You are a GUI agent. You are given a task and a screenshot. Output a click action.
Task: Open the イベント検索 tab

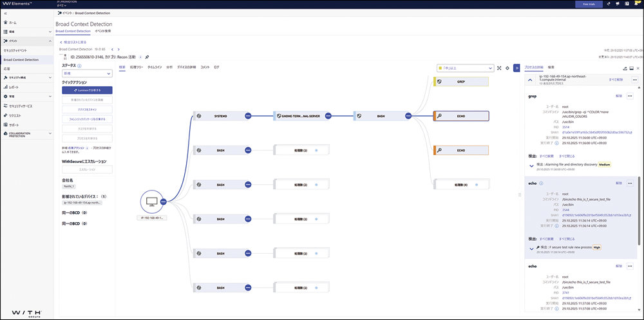[102, 30]
